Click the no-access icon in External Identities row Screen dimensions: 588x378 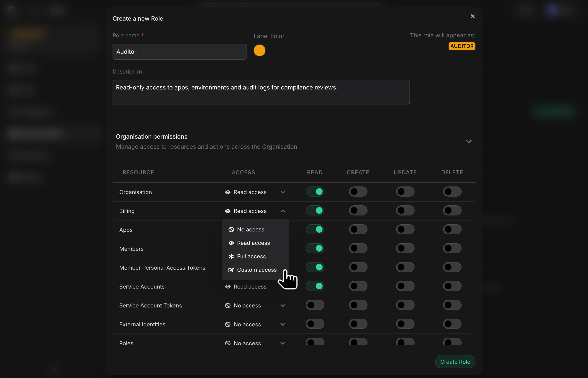228,324
